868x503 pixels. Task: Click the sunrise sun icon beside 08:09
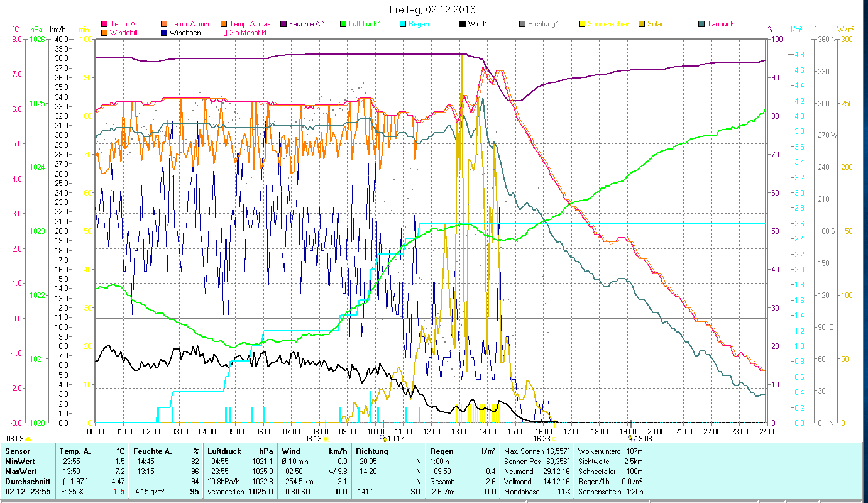pos(28,439)
